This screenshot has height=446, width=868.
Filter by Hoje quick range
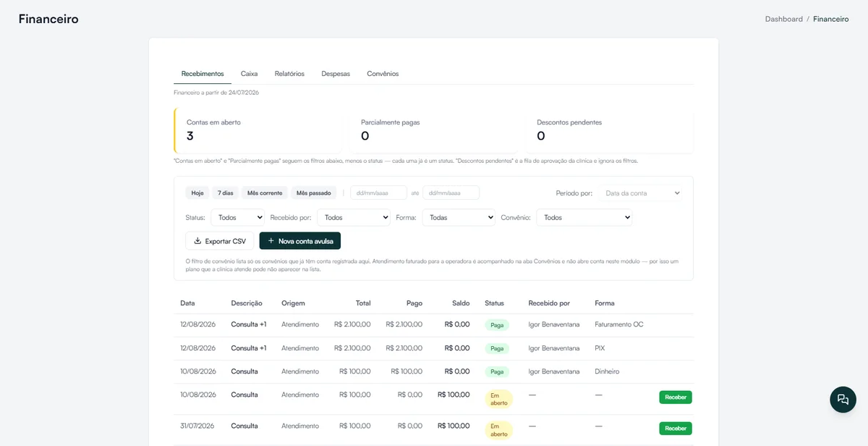pos(197,193)
